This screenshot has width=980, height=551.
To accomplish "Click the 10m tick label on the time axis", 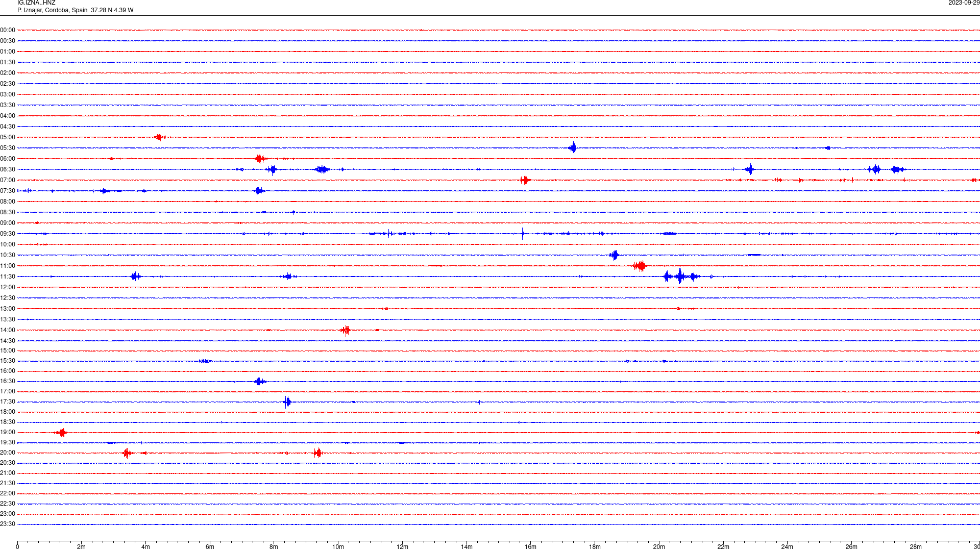I will [338, 547].
